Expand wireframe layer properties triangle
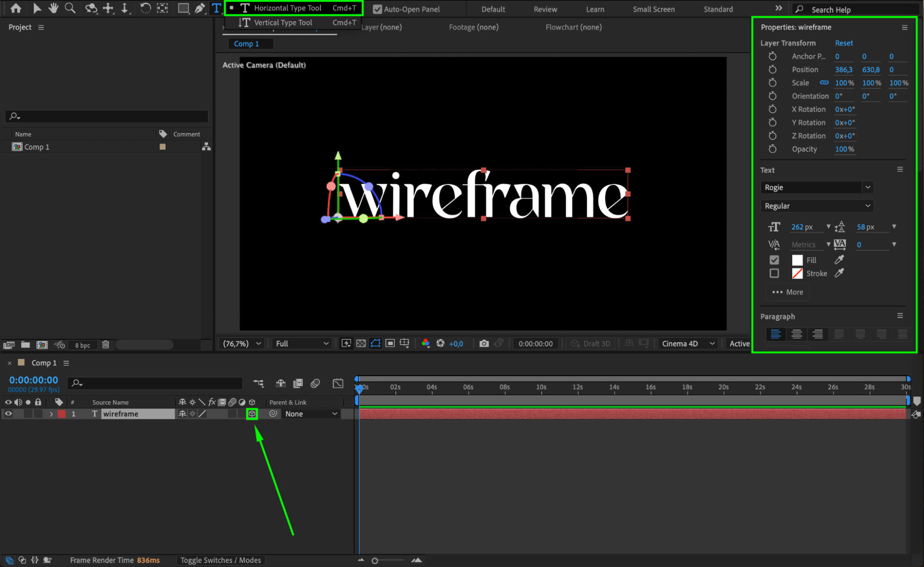The width and height of the screenshot is (924, 567). click(51, 414)
